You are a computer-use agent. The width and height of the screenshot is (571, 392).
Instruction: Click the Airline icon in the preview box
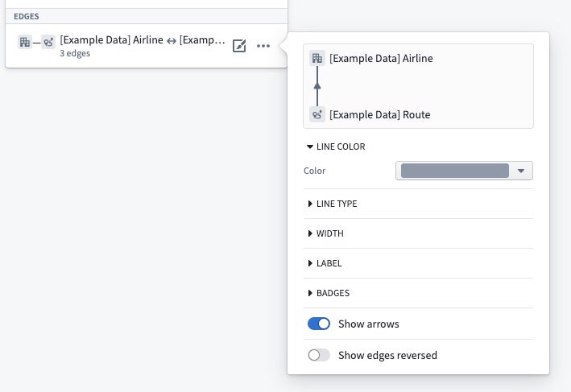pos(317,58)
